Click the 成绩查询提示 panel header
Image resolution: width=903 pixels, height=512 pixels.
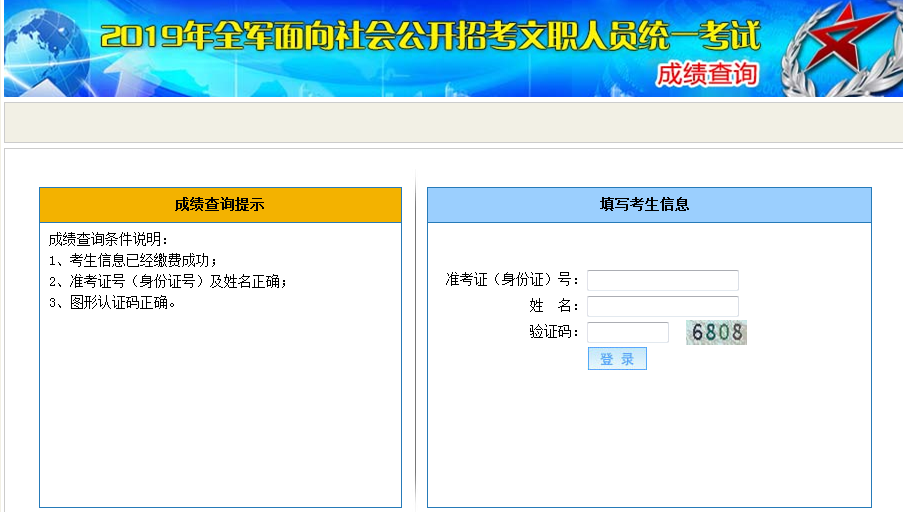pyautogui.click(x=220, y=205)
